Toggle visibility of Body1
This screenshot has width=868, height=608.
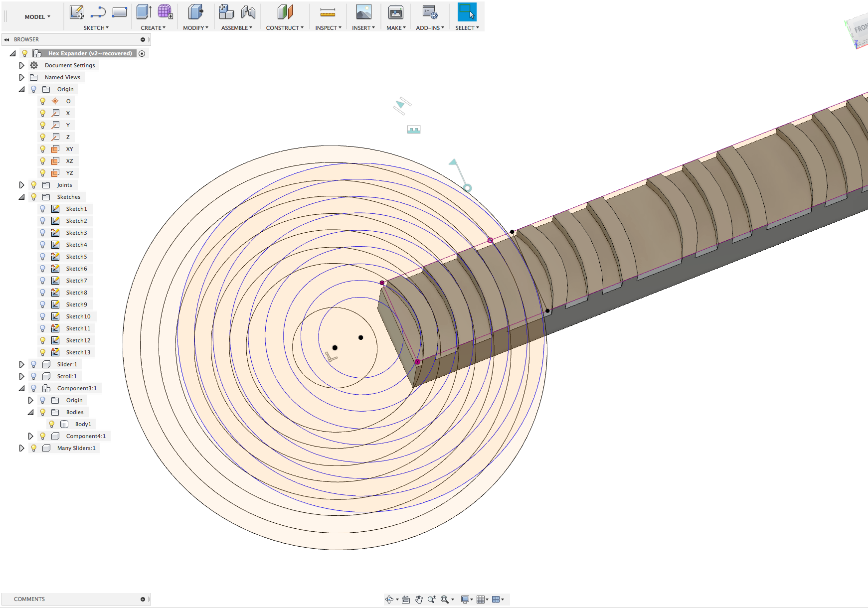coord(52,424)
